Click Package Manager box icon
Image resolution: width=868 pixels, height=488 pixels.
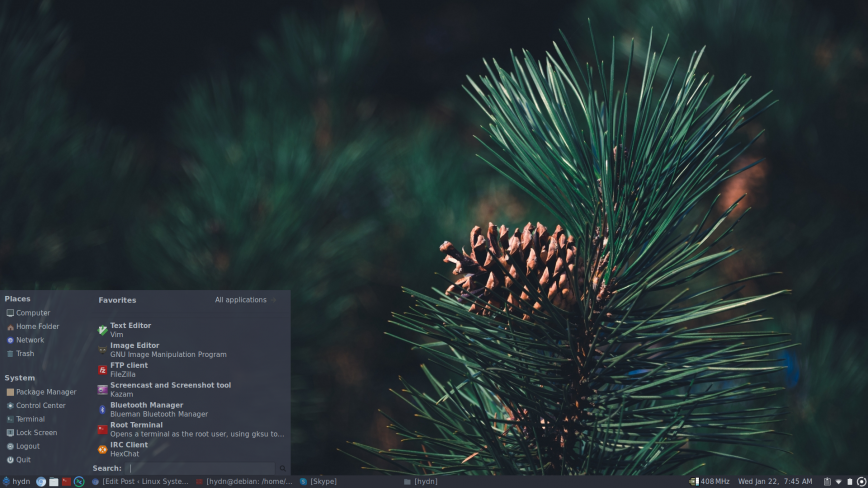pyautogui.click(x=10, y=392)
